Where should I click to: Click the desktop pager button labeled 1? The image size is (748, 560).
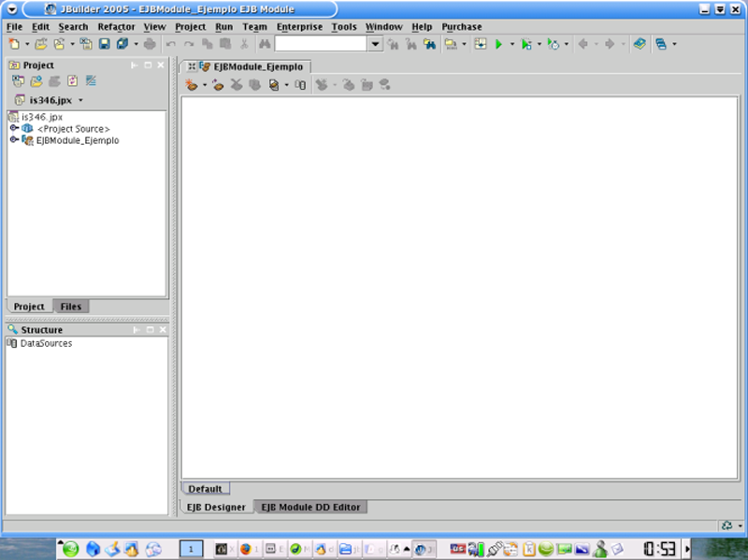tap(191, 549)
